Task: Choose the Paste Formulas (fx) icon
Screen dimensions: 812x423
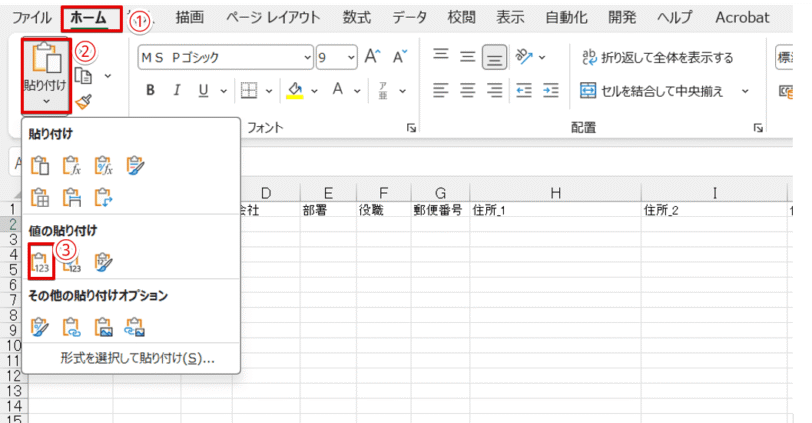Action: click(71, 166)
